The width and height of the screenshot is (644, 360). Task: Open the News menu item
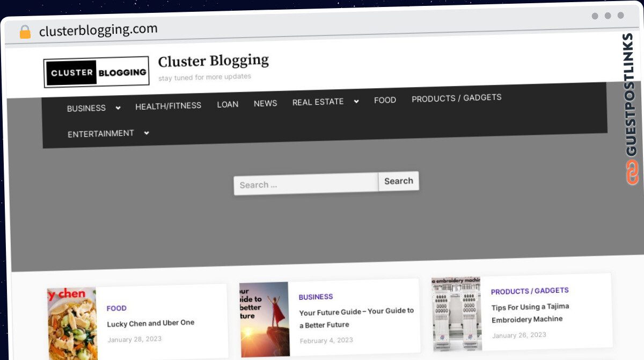coord(266,103)
